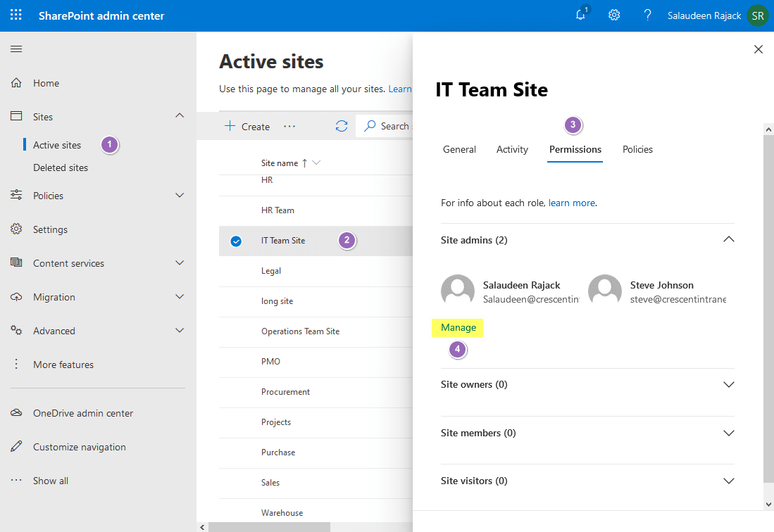Click the Create button
This screenshot has width=774, height=532.
[247, 126]
